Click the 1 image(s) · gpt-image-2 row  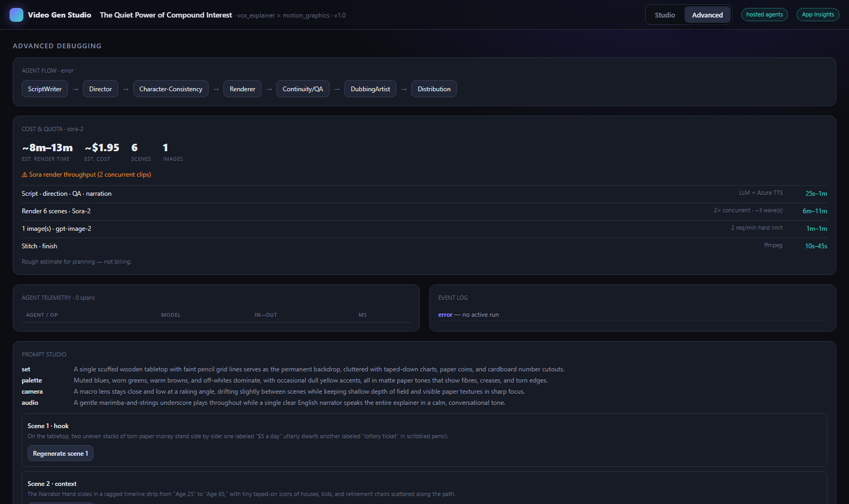tap(424, 229)
